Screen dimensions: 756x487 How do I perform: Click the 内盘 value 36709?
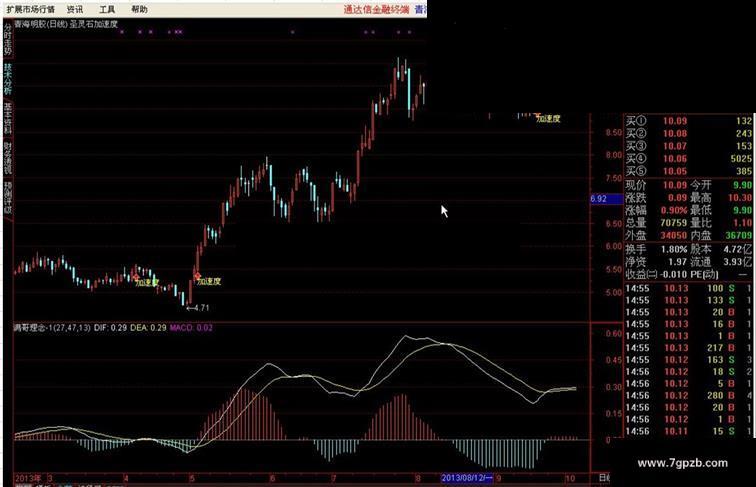[739, 235]
